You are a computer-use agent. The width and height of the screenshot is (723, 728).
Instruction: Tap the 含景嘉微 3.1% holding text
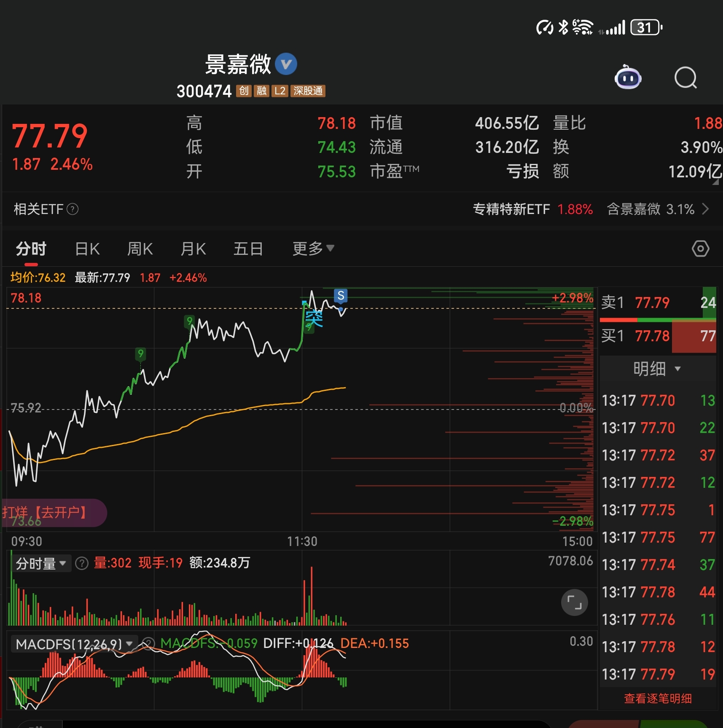[650, 209]
